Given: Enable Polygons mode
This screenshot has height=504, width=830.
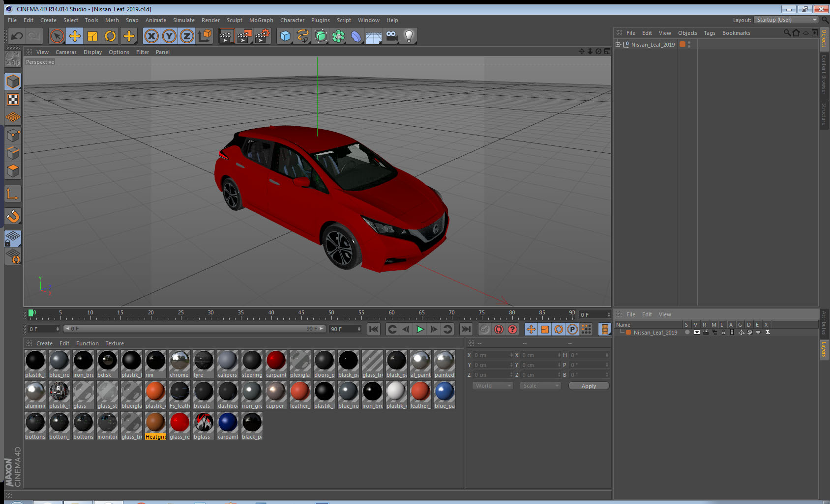Looking at the screenshot, I should pyautogui.click(x=13, y=170).
